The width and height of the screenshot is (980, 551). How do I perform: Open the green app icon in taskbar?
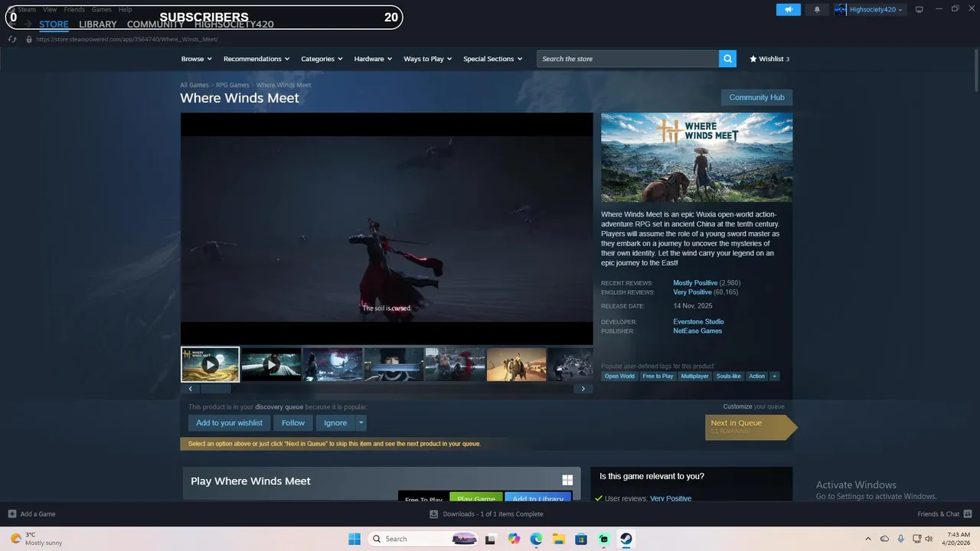(x=604, y=539)
